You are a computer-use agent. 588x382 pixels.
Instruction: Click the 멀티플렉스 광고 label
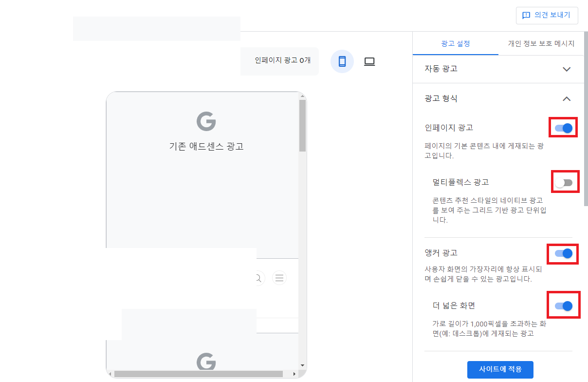tap(460, 182)
